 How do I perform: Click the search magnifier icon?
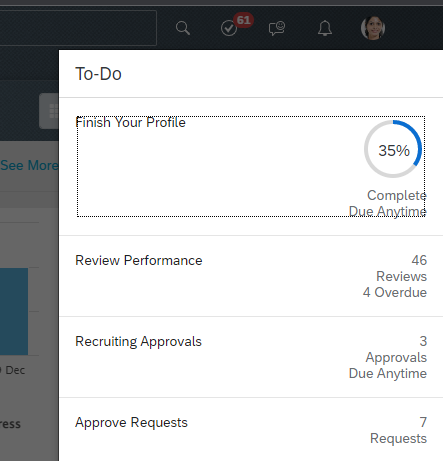pos(183,28)
